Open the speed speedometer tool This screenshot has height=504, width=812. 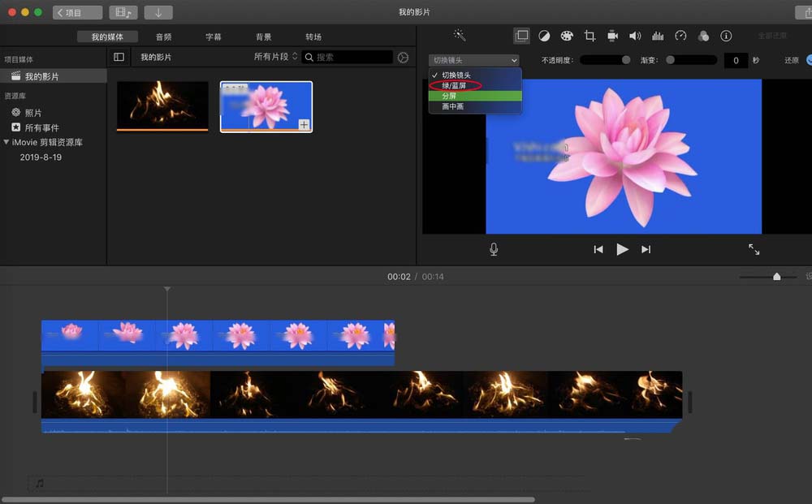pyautogui.click(x=680, y=36)
